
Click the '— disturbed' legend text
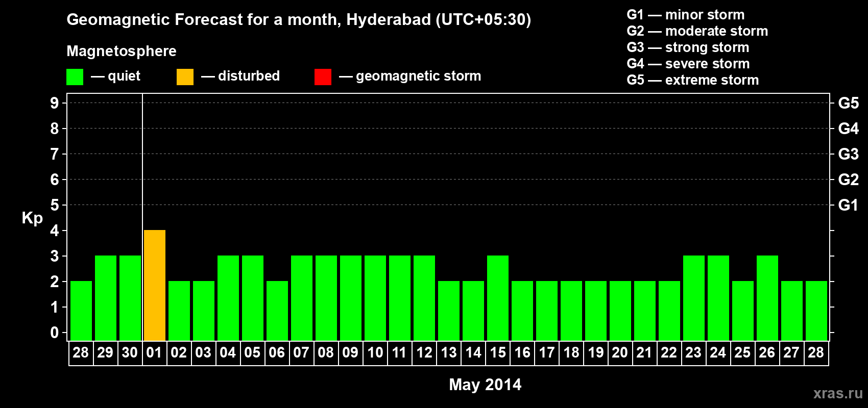tap(240, 76)
